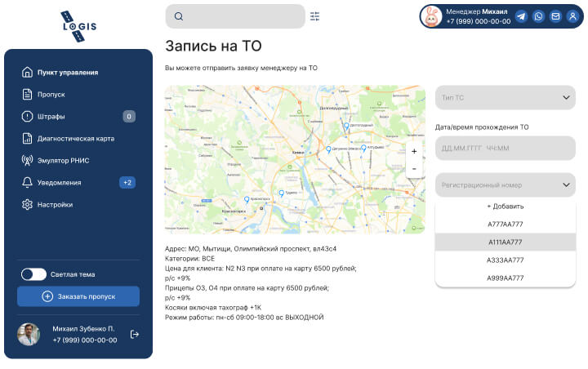This screenshot has height=369, width=588.
Task: Click the Тип ТС chevron arrow
Action: coord(566,97)
